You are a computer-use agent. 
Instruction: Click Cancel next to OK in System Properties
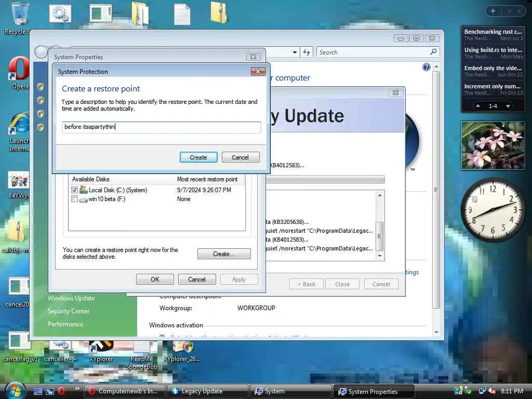tap(197, 279)
